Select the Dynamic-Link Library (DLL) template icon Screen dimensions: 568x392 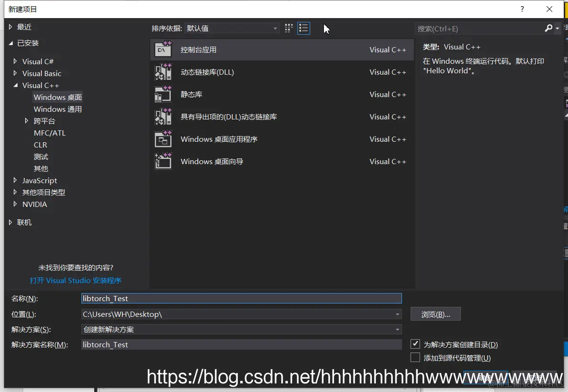(x=163, y=72)
